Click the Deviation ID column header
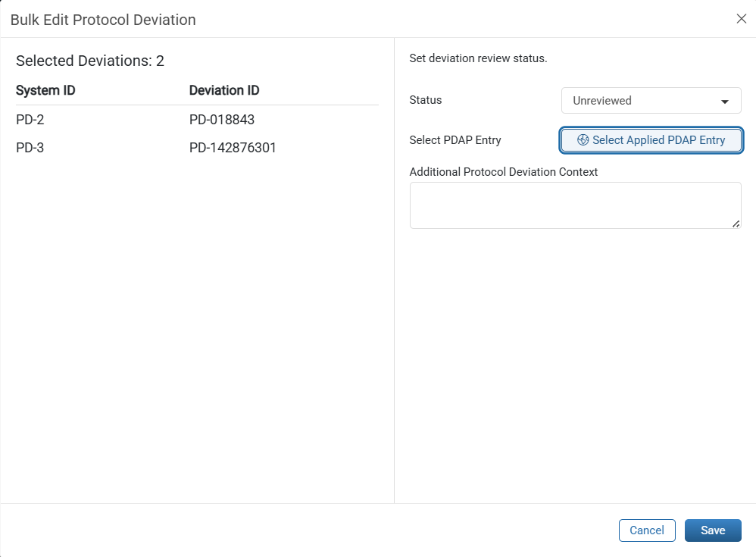This screenshot has width=756, height=557. [224, 90]
